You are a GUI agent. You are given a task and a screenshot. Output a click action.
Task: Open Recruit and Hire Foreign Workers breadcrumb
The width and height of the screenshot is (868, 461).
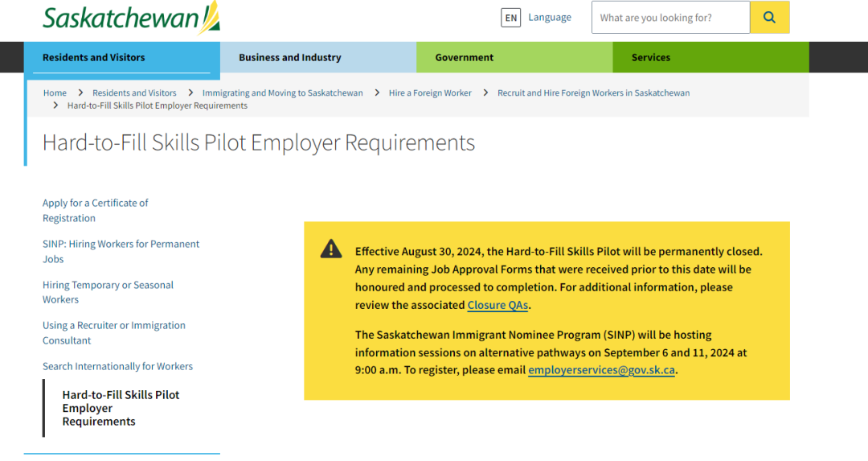[x=593, y=93]
